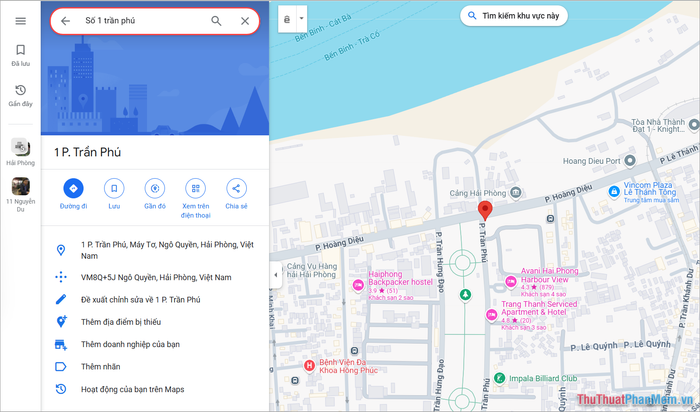Image resolution: width=700 pixels, height=412 pixels.
Task: Clear the search with X icon
Action: 245,21
